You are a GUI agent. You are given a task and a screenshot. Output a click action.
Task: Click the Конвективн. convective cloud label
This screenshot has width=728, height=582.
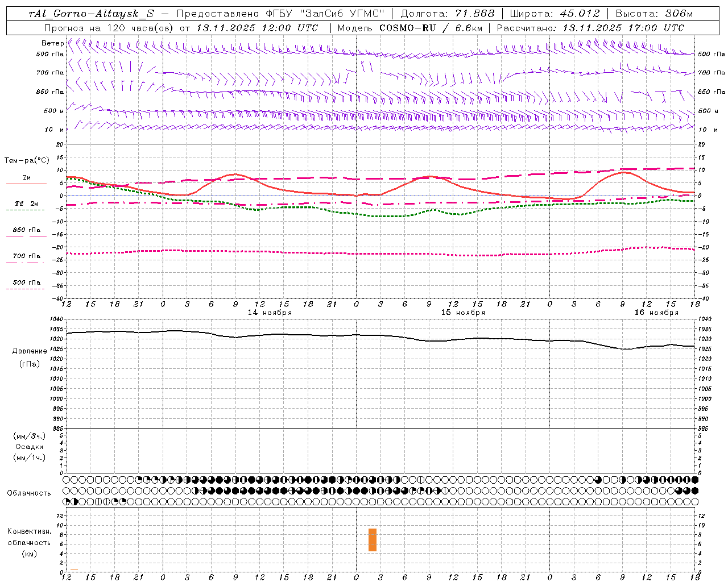[x=29, y=531]
